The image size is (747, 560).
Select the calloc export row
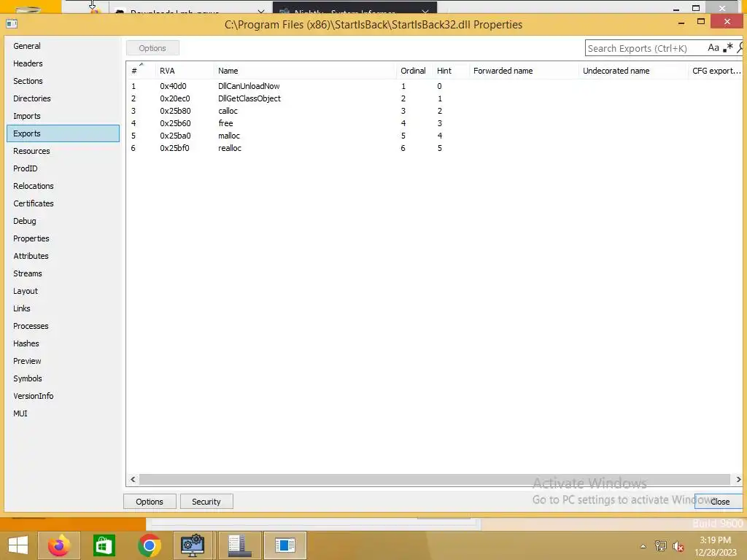(x=435, y=111)
